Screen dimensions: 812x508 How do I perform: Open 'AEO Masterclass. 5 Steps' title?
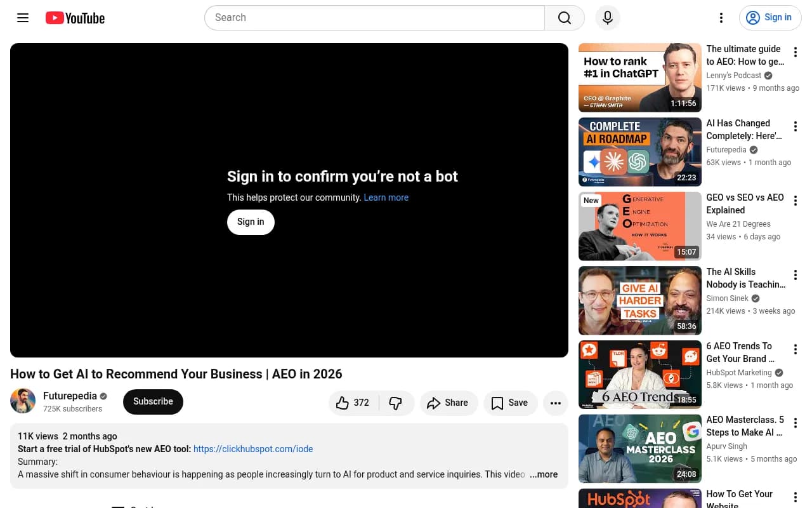745,427
